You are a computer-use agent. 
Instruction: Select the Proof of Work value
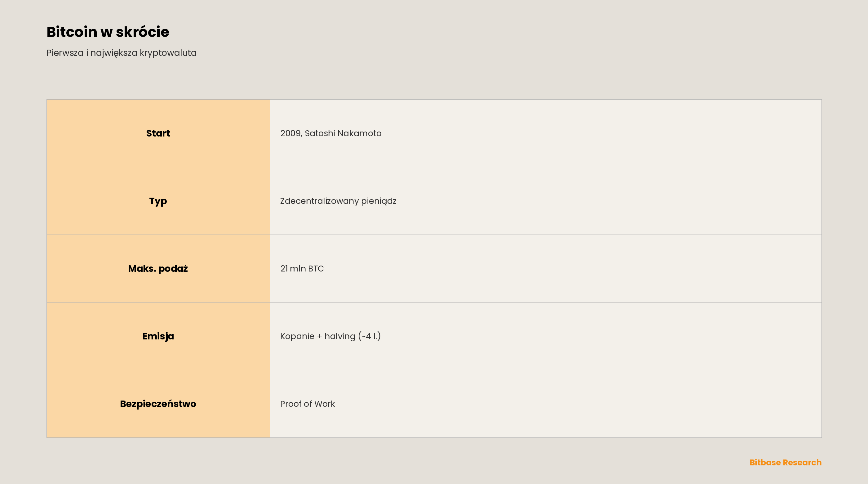(307, 404)
